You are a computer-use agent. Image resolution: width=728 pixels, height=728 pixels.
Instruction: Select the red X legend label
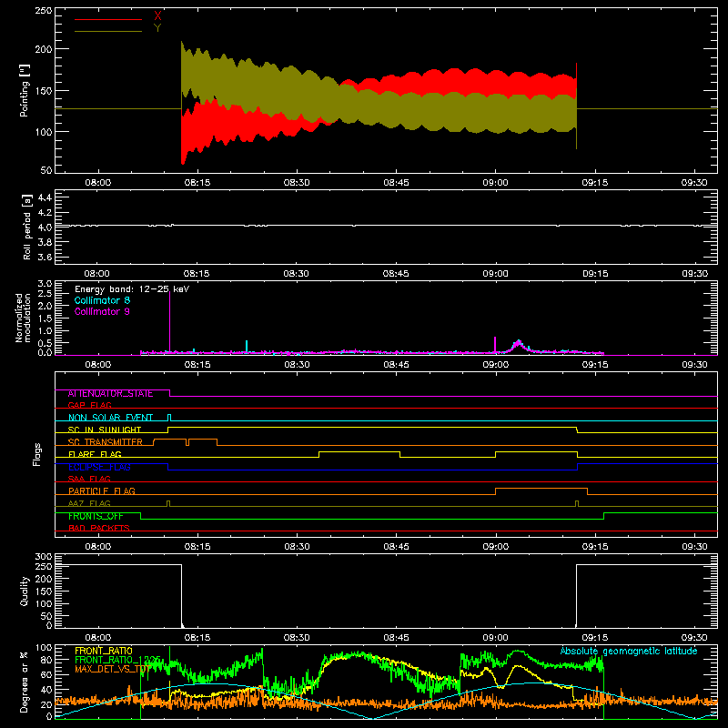tap(157, 16)
